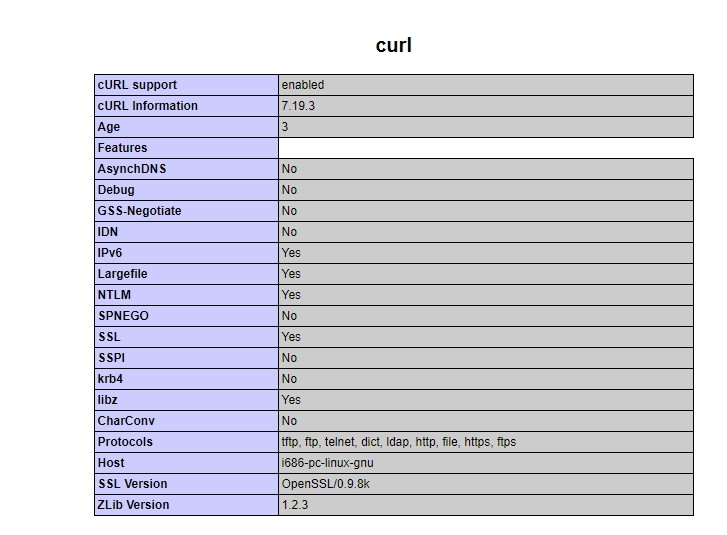Click the 7.19.3 cURL Information value
Image resolution: width=727 pixels, height=535 pixels.
click(x=298, y=106)
